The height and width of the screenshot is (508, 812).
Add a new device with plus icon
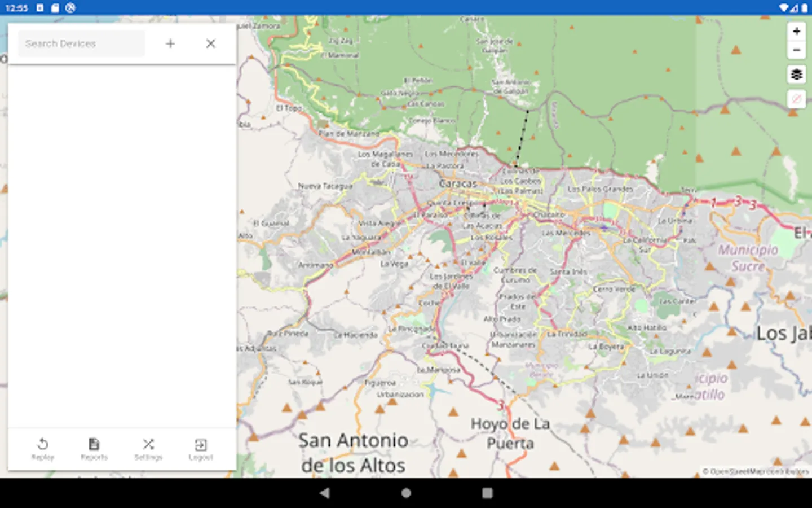pyautogui.click(x=170, y=43)
